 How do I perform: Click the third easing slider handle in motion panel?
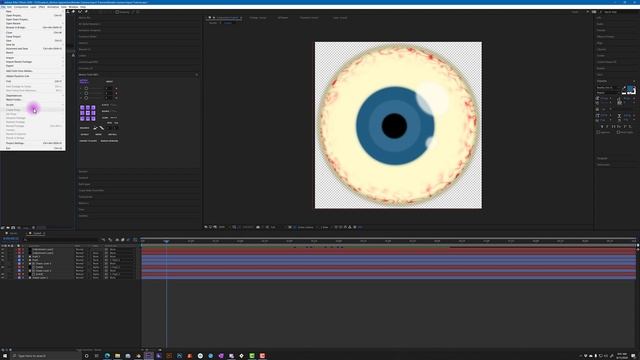[x=86, y=98]
